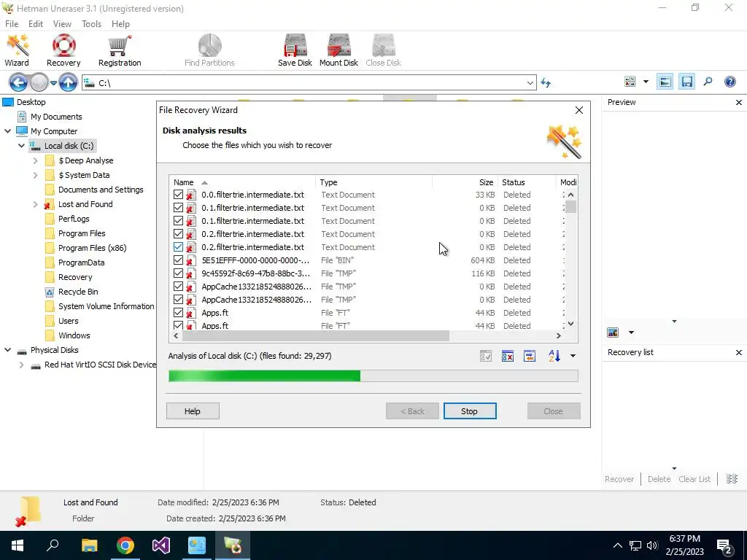
Task: Open the File menu
Action: point(12,24)
